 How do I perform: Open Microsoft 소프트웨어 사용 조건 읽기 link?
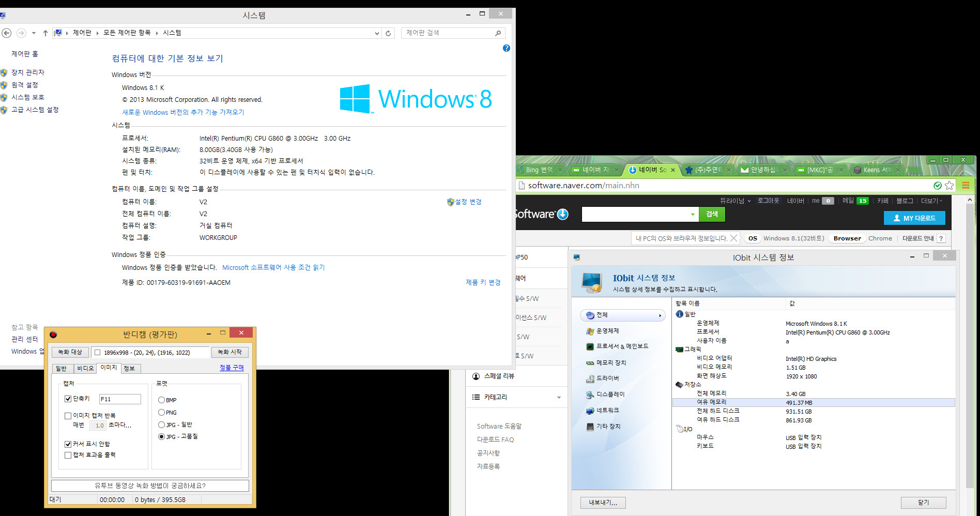point(273,267)
